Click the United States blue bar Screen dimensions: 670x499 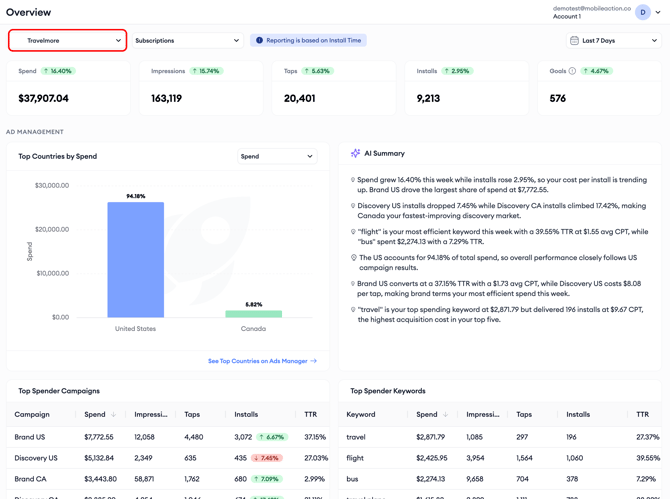tap(135, 260)
